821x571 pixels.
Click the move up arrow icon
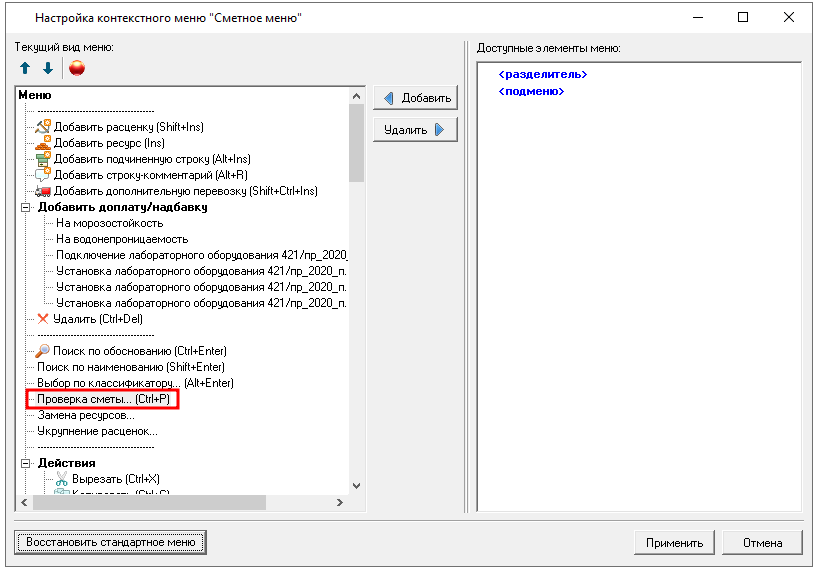25,68
